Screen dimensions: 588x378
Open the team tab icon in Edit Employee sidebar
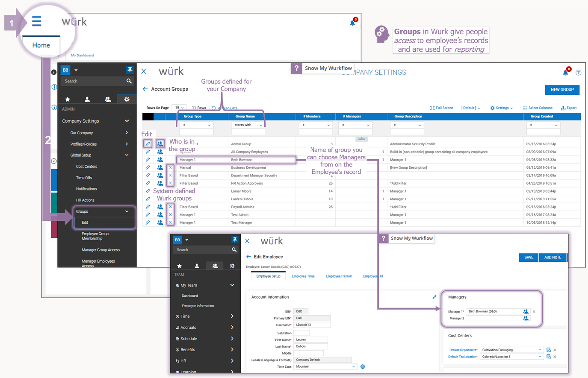coord(215,266)
